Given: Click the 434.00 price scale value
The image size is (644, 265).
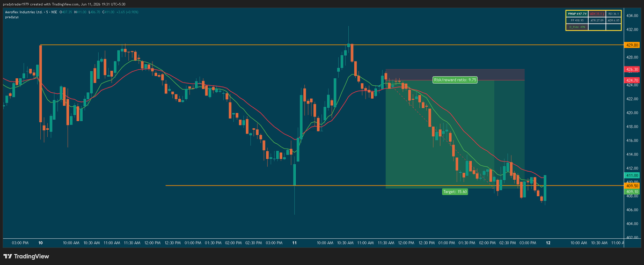Looking at the screenshot, I should click(x=632, y=16).
